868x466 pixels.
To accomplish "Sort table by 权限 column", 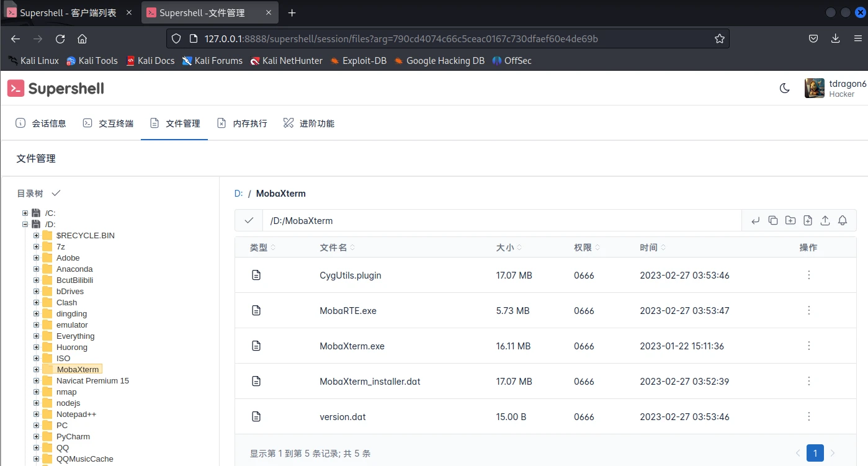I will (587, 248).
